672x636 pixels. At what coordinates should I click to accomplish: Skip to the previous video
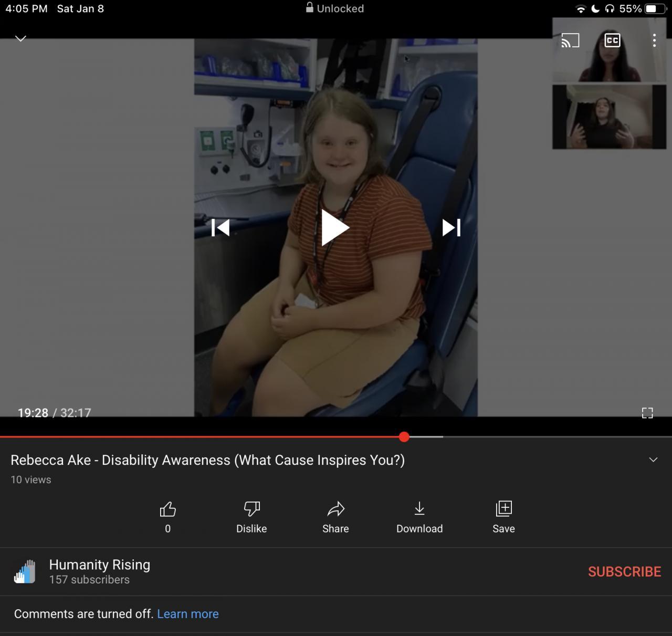coord(220,227)
